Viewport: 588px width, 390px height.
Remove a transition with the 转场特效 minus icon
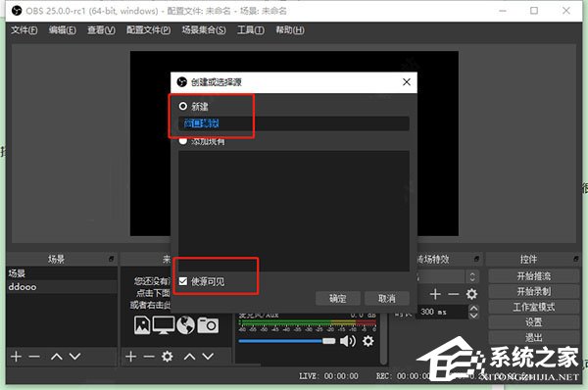pyautogui.click(x=454, y=294)
